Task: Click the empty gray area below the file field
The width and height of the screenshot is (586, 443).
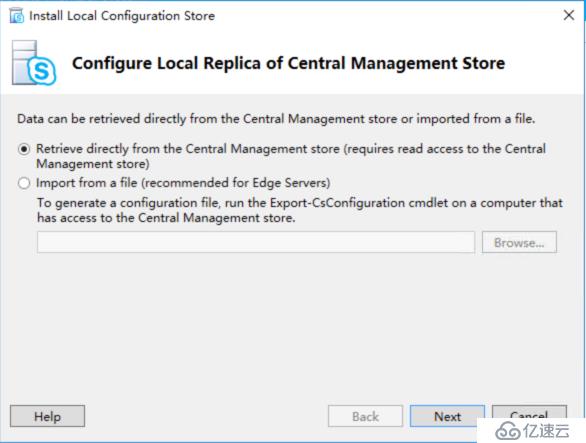Action: point(292,325)
